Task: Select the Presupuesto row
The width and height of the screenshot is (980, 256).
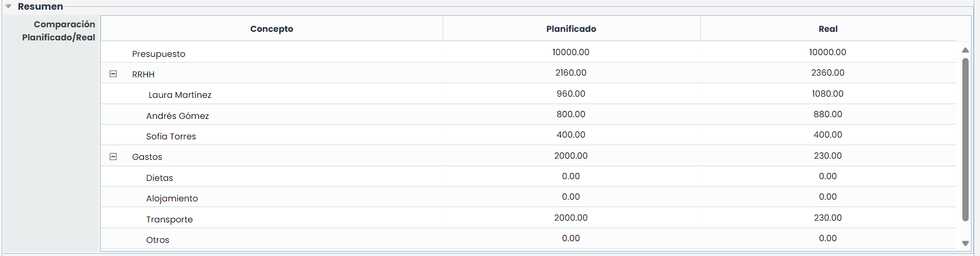Action: pyautogui.click(x=159, y=54)
